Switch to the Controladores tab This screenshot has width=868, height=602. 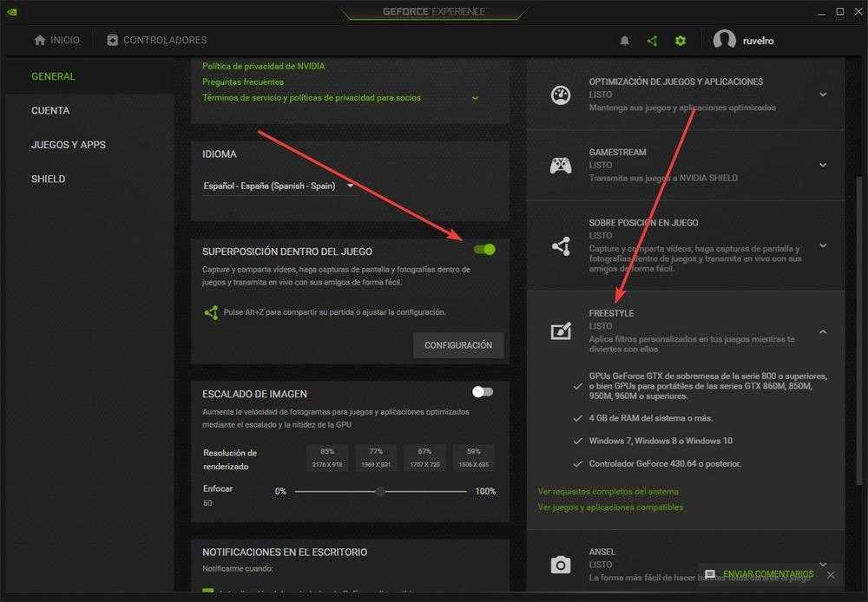coord(156,40)
